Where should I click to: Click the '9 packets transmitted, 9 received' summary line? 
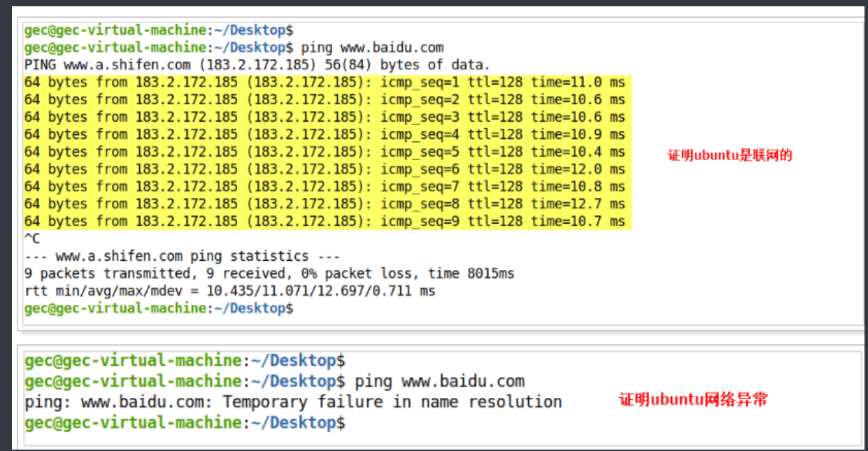[269, 273]
